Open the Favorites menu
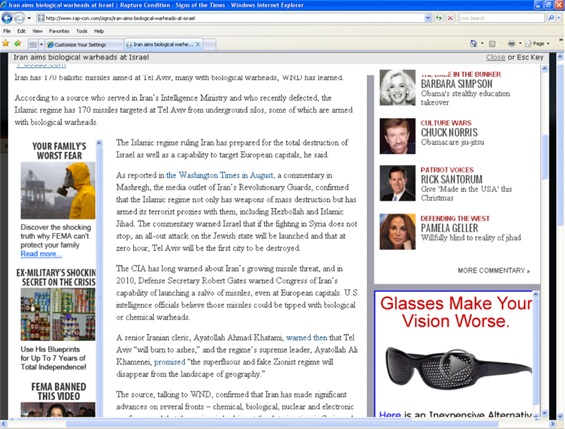The height and width of the screenshot is (429, 565). pyautogui.click(x=59, y=31)
